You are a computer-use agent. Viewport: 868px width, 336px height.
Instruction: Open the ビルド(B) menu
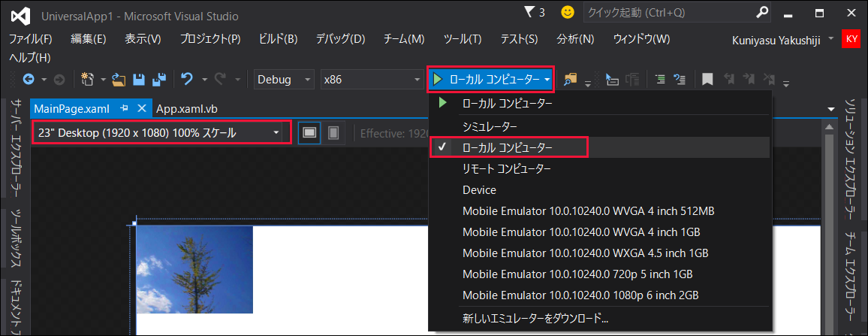click(278, 39)
